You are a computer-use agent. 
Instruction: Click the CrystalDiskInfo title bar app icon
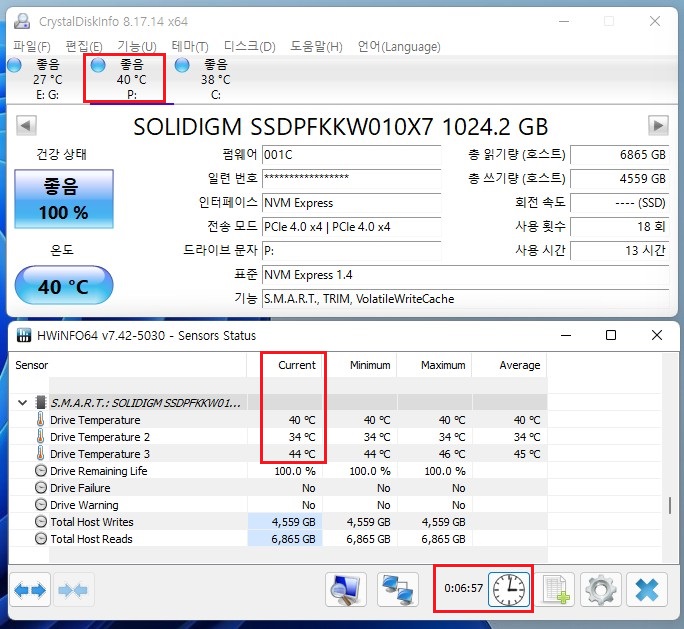pyautogui.click(x=22, y=21)
